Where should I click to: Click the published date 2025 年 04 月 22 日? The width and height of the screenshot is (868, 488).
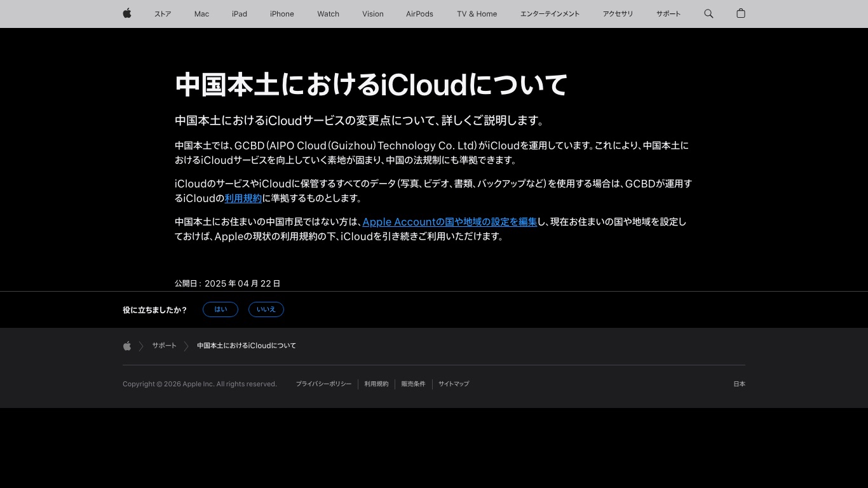pyautogui.click(x=243, y=283)
